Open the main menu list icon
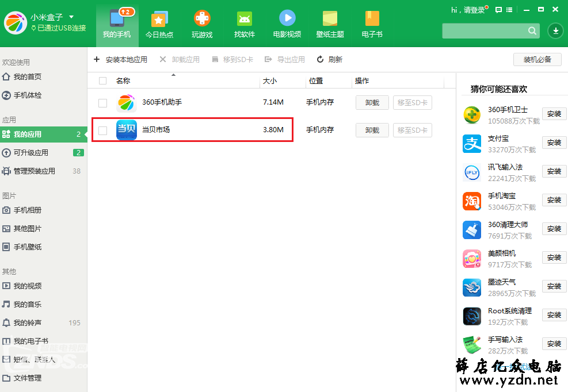Image resolution: width=568 pixels, height=392 pixels. coord(509,10)
